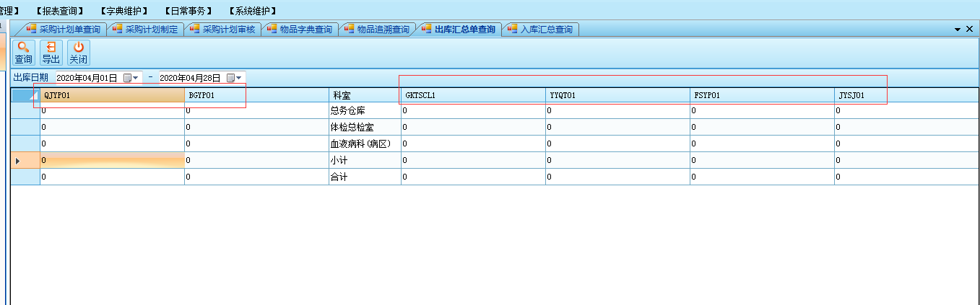Click the 导出 export toolbar button

pos(51,53)
